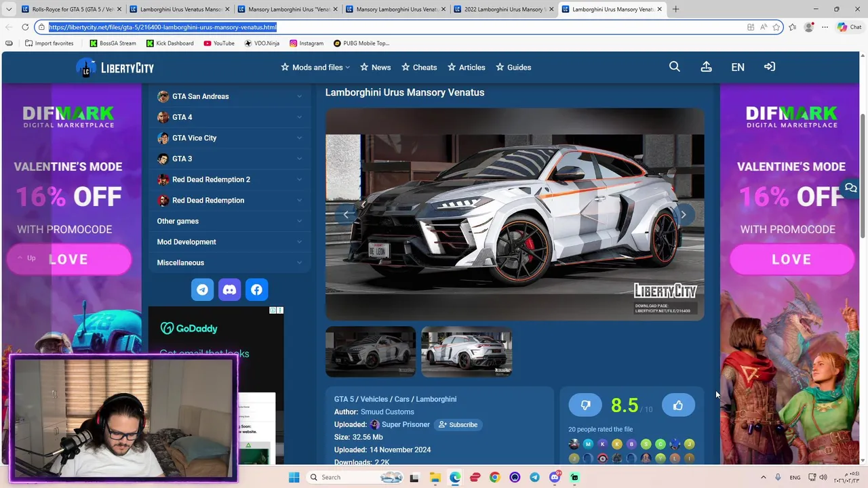Viewport: 868px width, 488px height.
Task: Open the Discord social link icon
Action: (229, 289)
